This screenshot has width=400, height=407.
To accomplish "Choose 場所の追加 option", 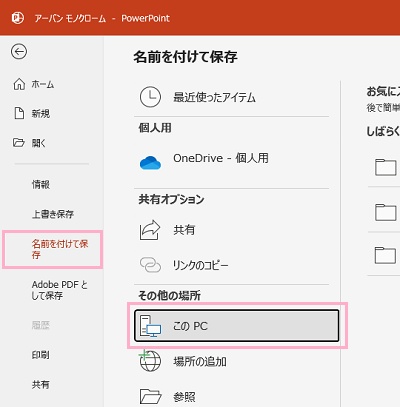I will point(200,362).
